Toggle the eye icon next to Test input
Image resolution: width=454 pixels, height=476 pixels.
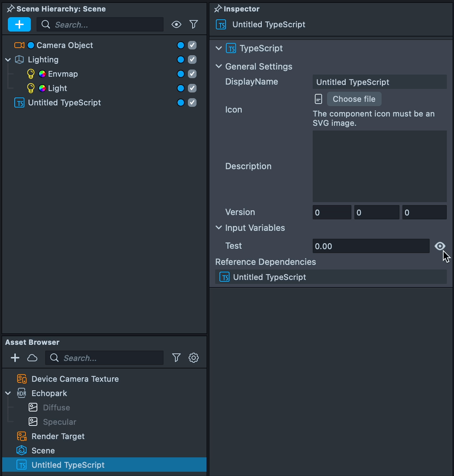tap(440, 246)
